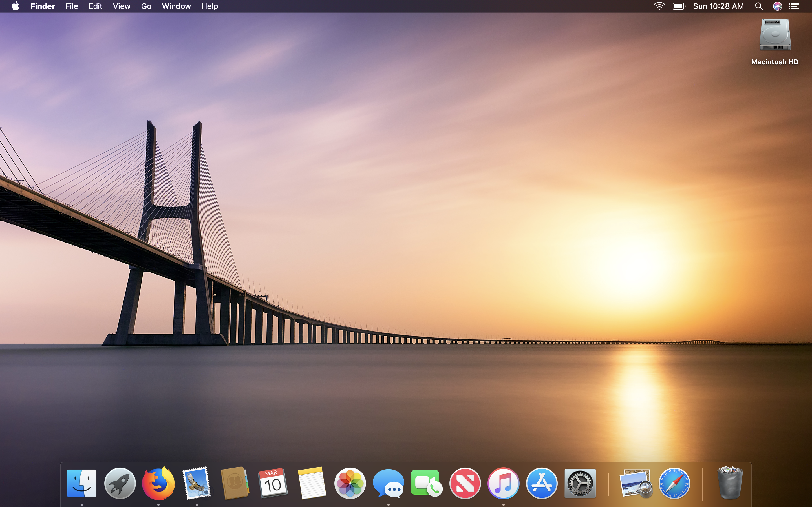Launch iTunes music app

tap(503, 483)
